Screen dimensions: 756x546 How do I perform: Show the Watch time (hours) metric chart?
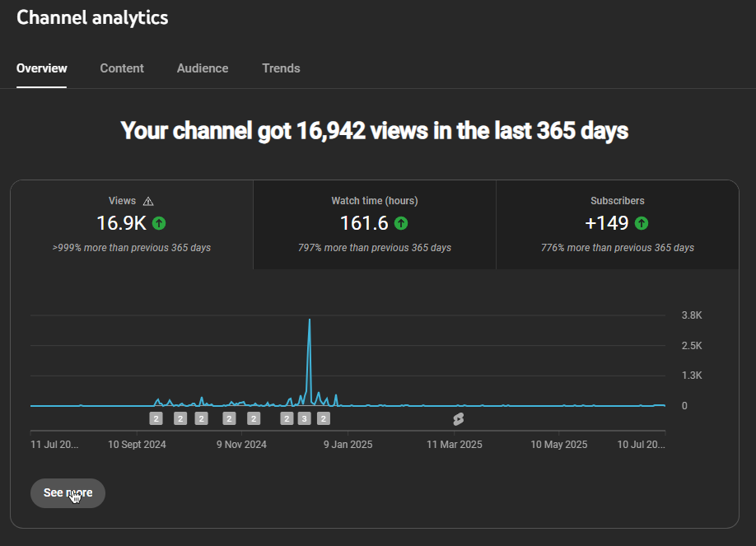[x=374, y=224]
